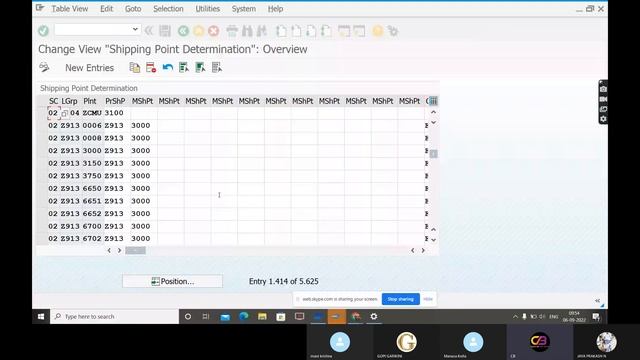
Task: Click the horizontal scrollbar thumb
Action: [135, 250]
